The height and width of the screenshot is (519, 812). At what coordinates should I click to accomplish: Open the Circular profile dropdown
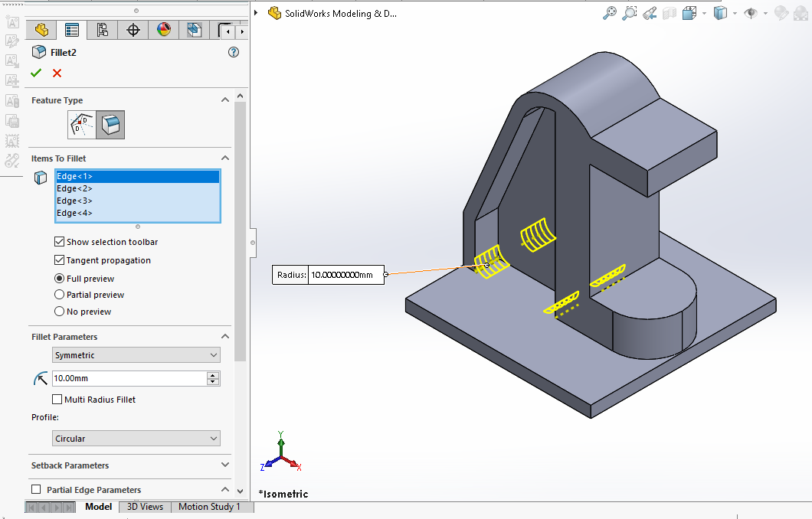coord(136,439)
